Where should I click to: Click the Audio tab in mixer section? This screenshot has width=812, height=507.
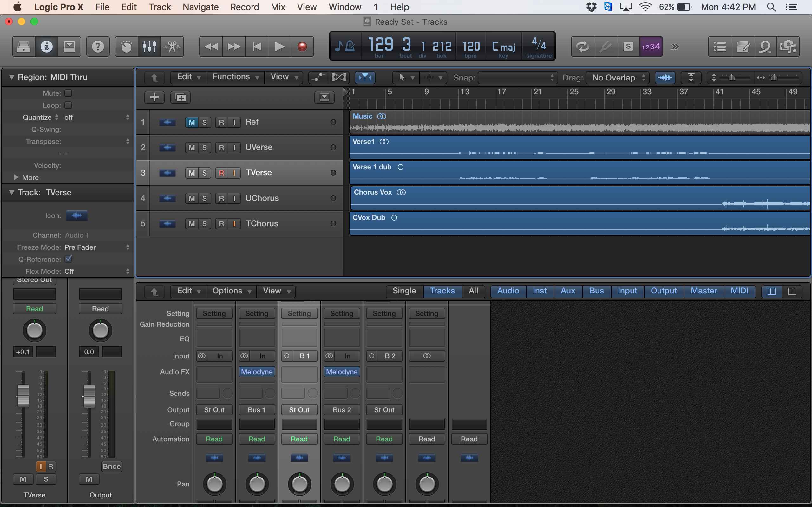coord(507,290)
